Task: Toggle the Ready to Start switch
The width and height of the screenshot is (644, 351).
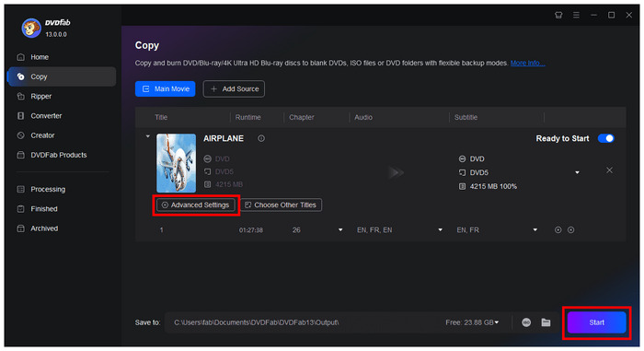Action: tap(606, 139)
